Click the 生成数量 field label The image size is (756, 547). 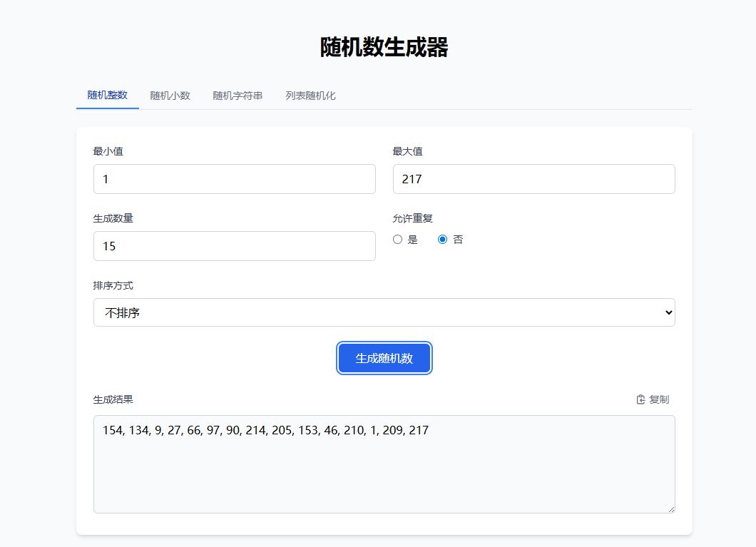pyautogui.click(x=113, y=218)
